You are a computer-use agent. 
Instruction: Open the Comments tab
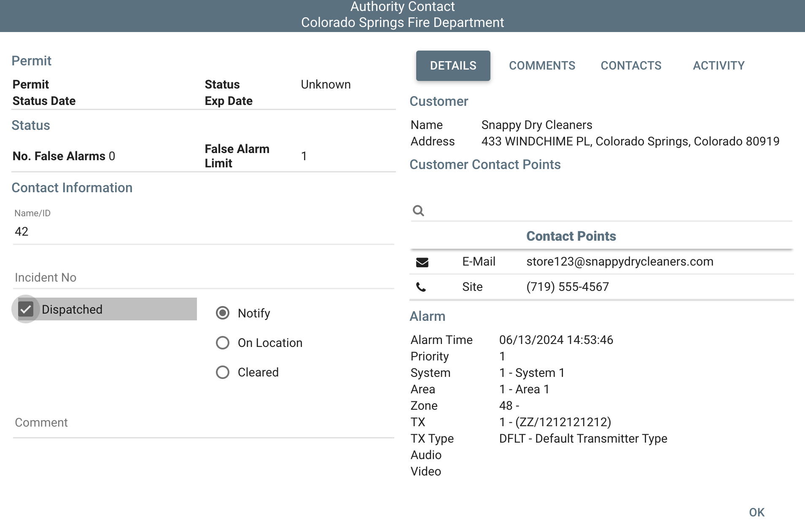[x=542, y=66]
